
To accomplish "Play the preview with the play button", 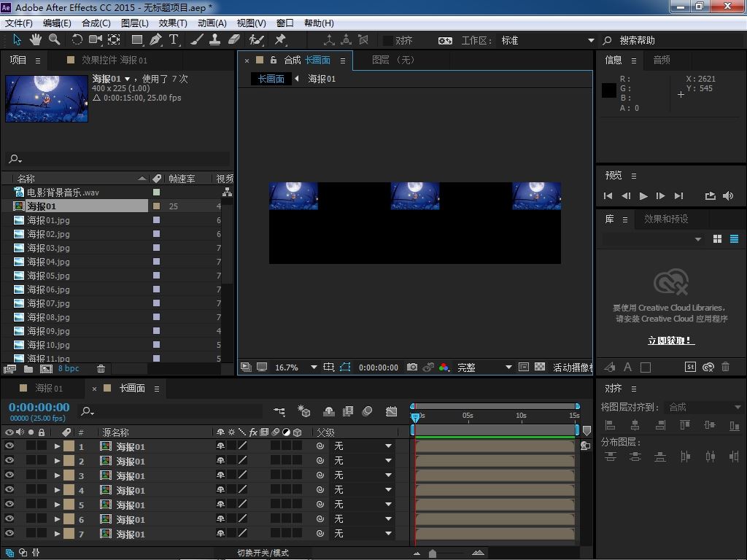I will [643, 195].
